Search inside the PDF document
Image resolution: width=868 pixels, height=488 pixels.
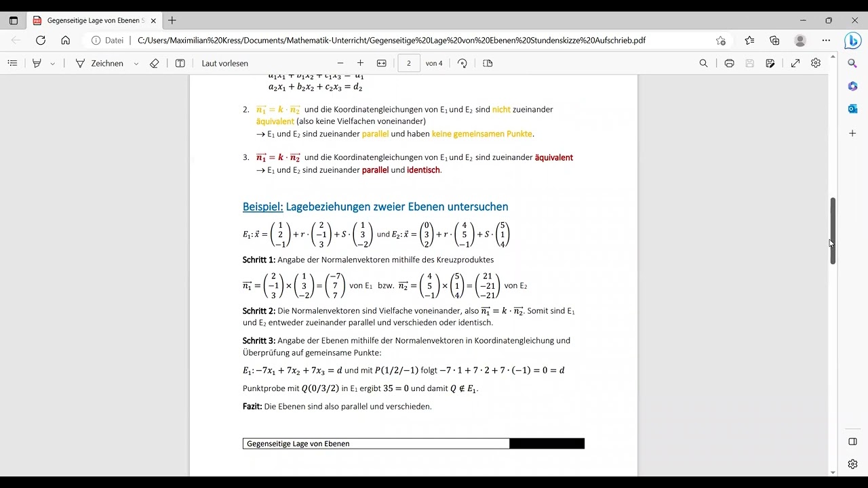tap(703, 63)
